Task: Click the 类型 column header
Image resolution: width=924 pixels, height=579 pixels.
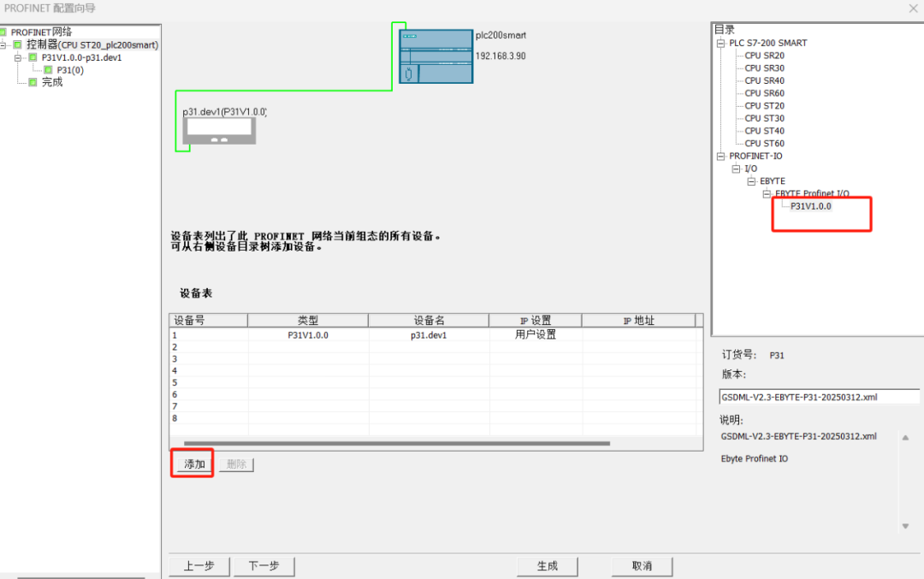Action: (x=308, y=321)
